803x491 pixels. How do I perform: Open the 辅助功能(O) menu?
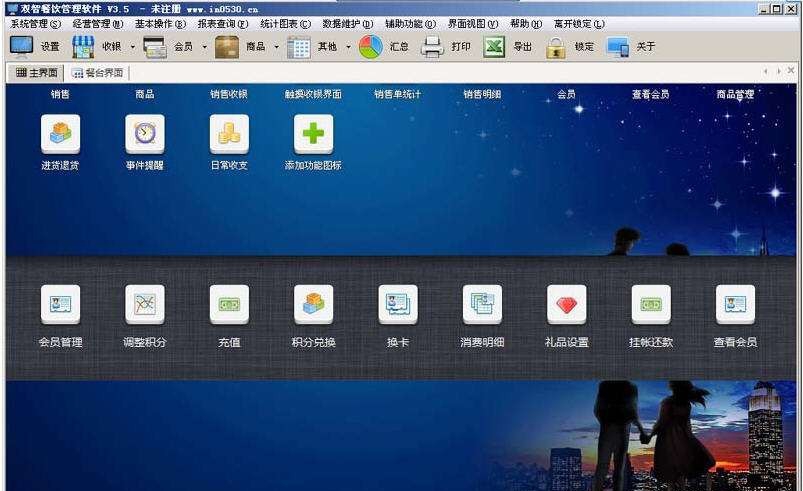pyautogui.click(x=410, y=24)
